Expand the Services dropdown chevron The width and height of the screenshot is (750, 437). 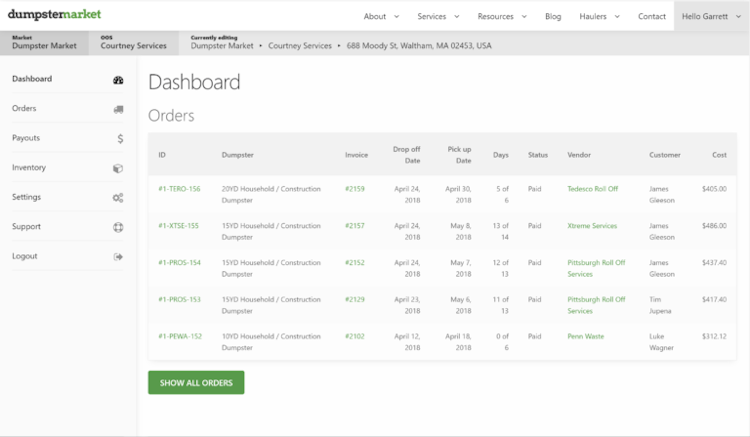point(457,16)
